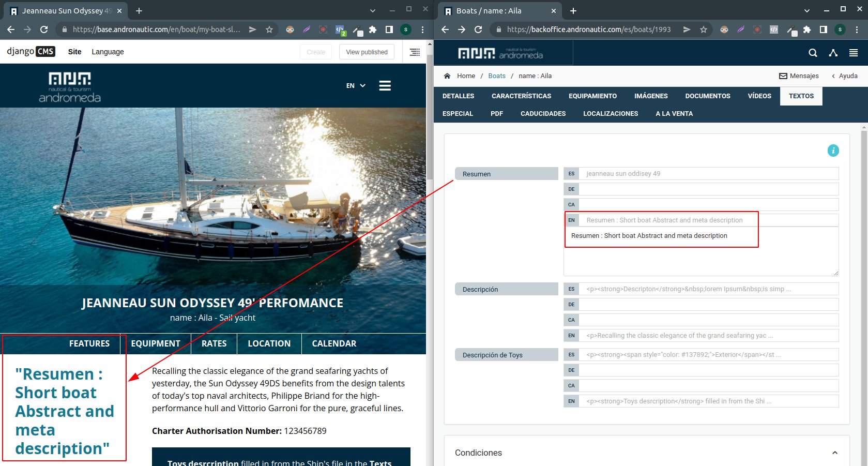
Task: Click the django CMS logo
Action: pos(31,51)
